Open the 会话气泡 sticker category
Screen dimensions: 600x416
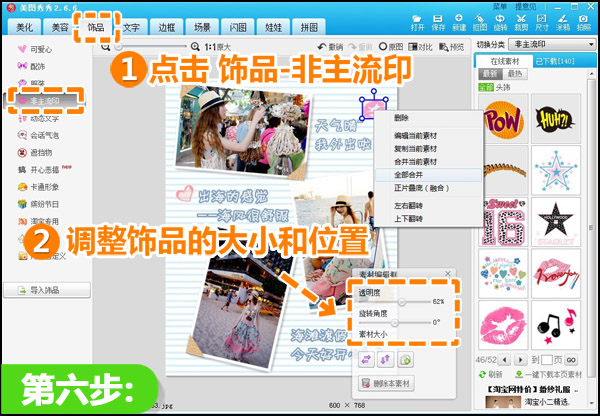[x=44, y=134]
